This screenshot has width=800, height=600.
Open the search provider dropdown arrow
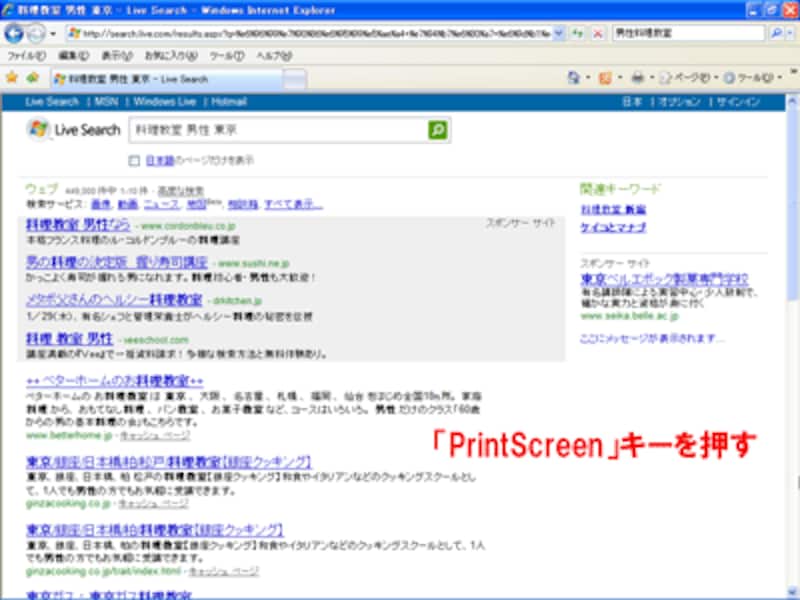[790, 34]
